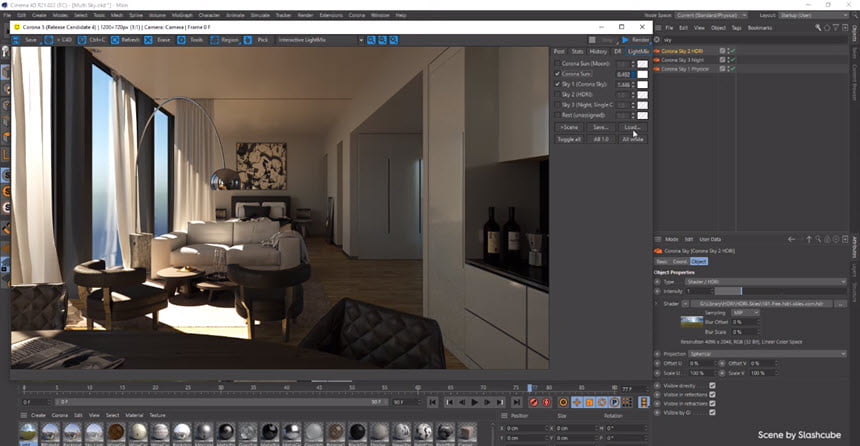Image resolution: width=860 pixels, height=446 pixels.
Task: Switch to the Stats tab
Action: coord(578,52)
